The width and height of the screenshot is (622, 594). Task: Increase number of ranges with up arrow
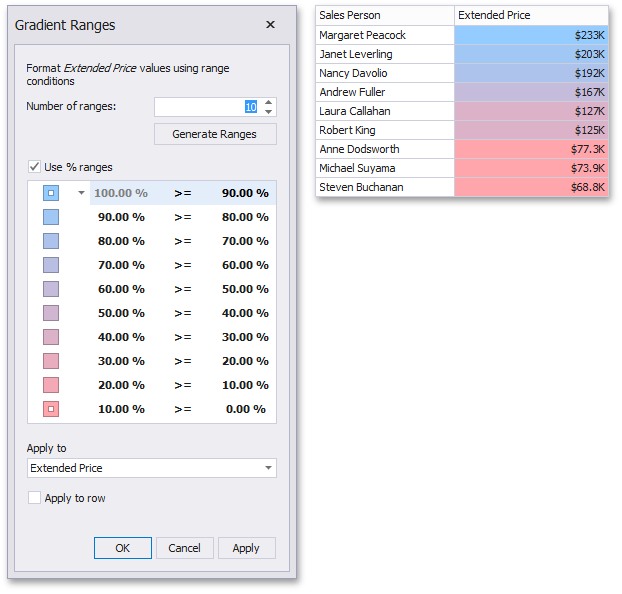(x=268, y=102)
